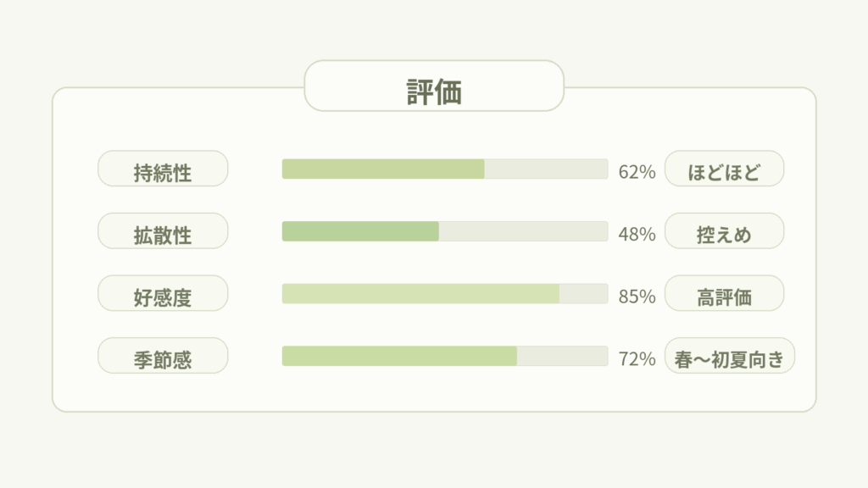This screenshot has width=868, height=488.
Task: Click the unfilled track of 持続性 bar
Action: (x=546, y=169)
